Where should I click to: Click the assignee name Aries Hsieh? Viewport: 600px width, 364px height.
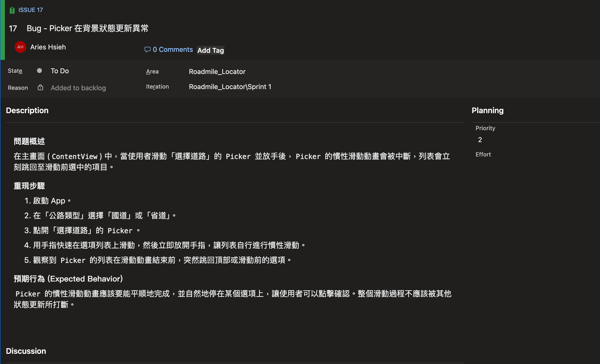[x=48, y=47]
